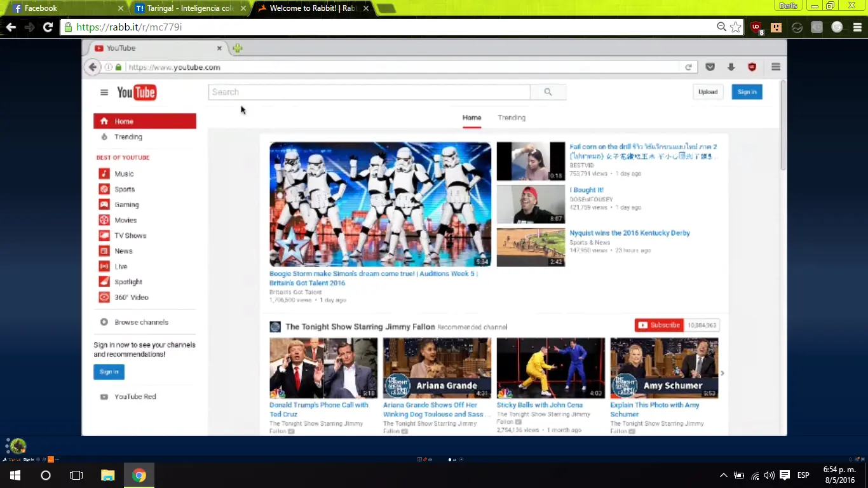Open the Chrome main menu
The height and width of the screenshot is (488, 868).
point(858,27)
